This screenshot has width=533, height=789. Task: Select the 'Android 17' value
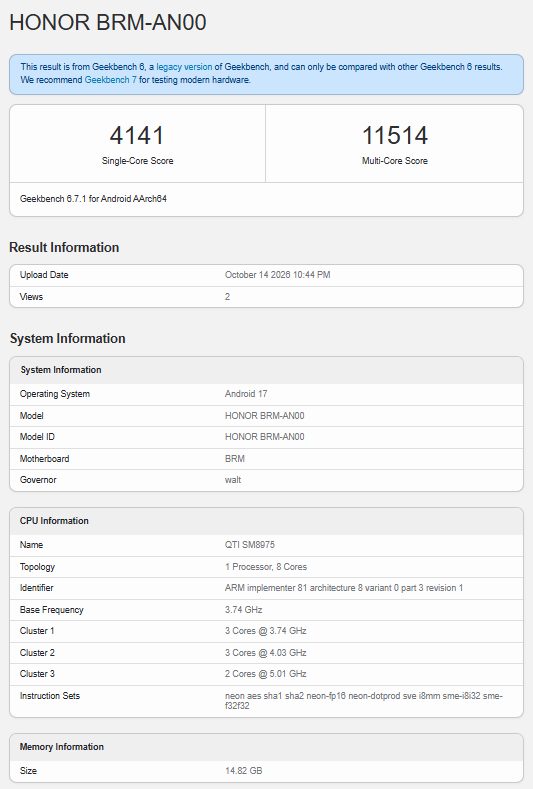pyautogui.click(x=246, y=394)
